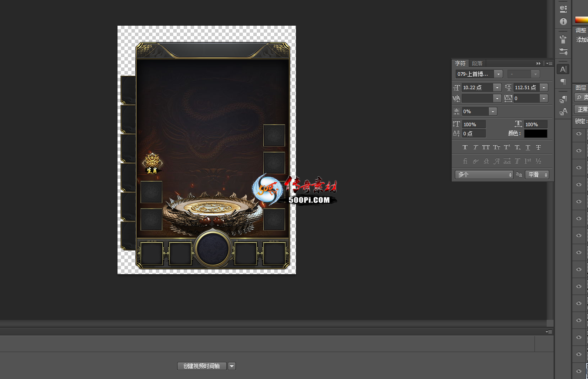Screen dimensions: 588x379
Task: Open the leading 112.51 点 dropdown arrow
Action: click(544, 87)
